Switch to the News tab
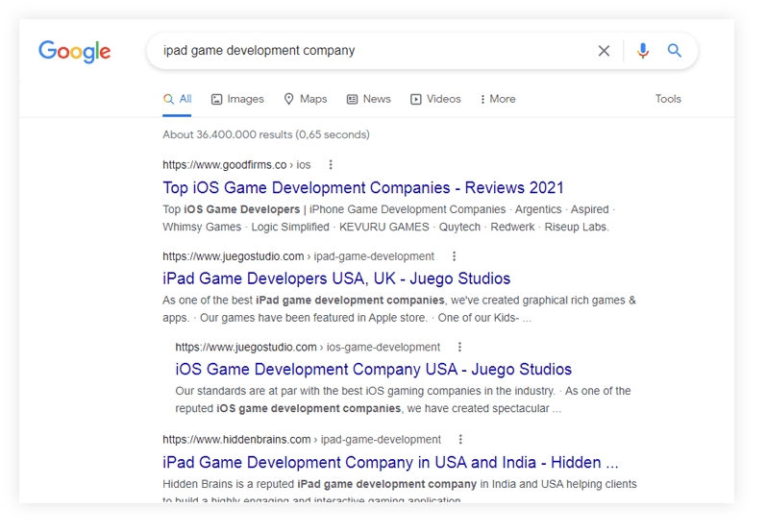The width and height of the screenshot is (766, 532). pyautogui.click(x=369, y=99)
